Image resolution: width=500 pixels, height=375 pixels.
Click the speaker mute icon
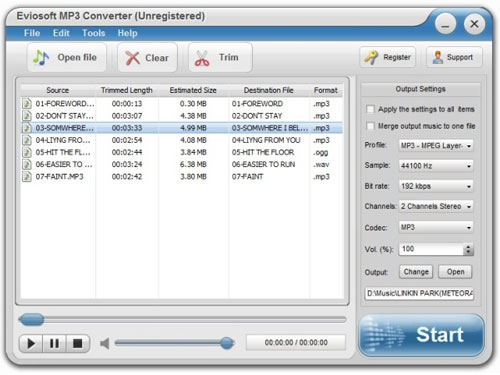point(104,343)
